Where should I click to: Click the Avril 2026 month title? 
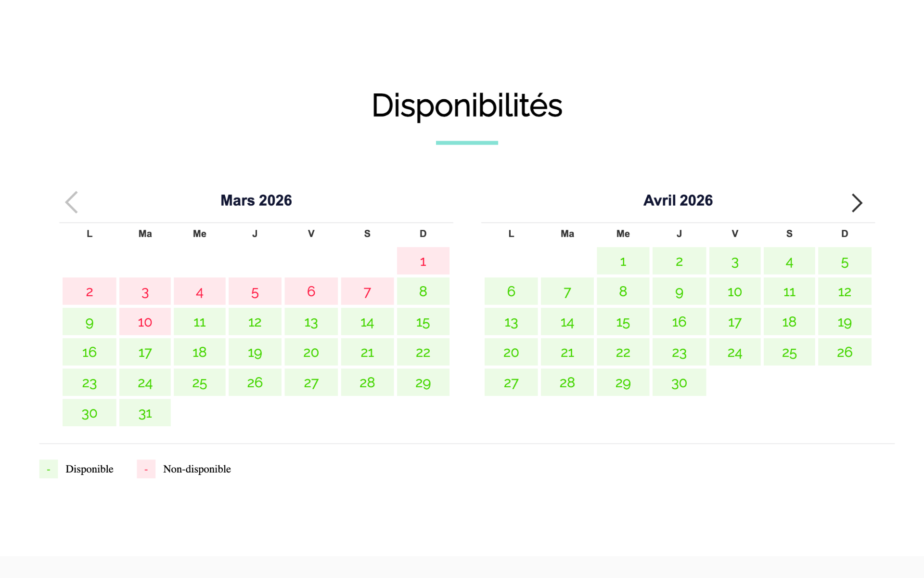(678, 200)
